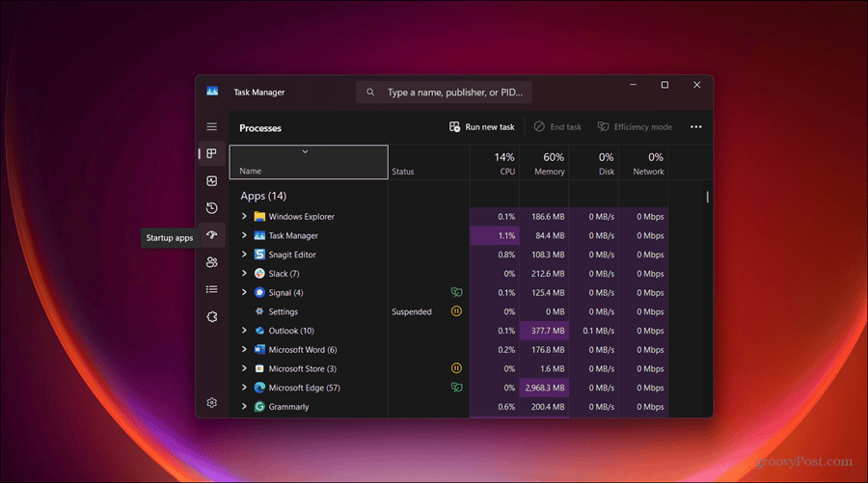Click the vertical scrollbar thumb
Screen dimensions: 868x484
(x=707, y=197)
